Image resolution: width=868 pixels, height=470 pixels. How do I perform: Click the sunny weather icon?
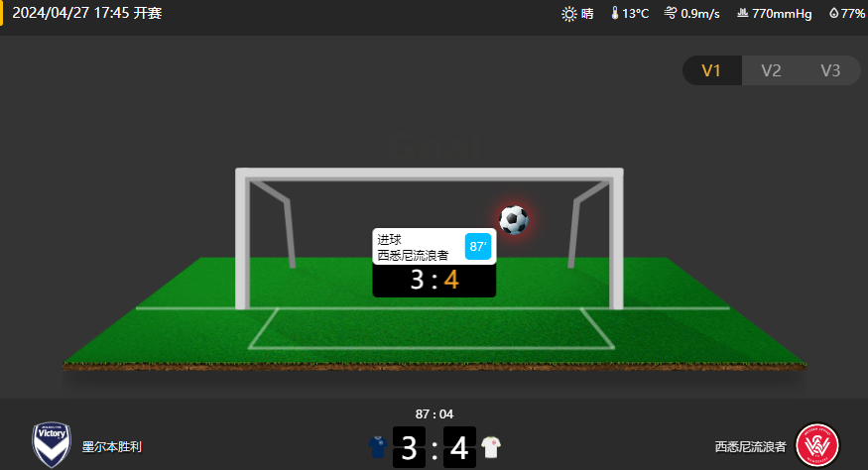pos(569,14)
